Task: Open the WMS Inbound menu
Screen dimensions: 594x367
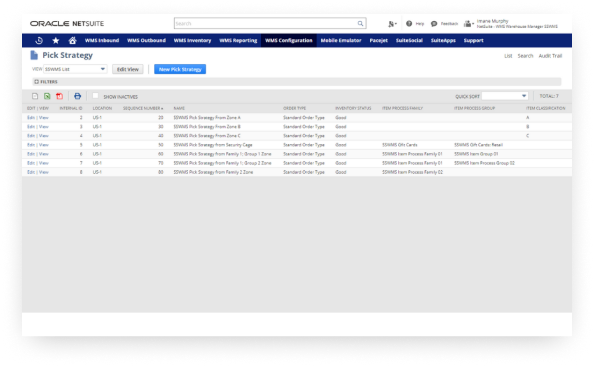Action: [102, 41]
